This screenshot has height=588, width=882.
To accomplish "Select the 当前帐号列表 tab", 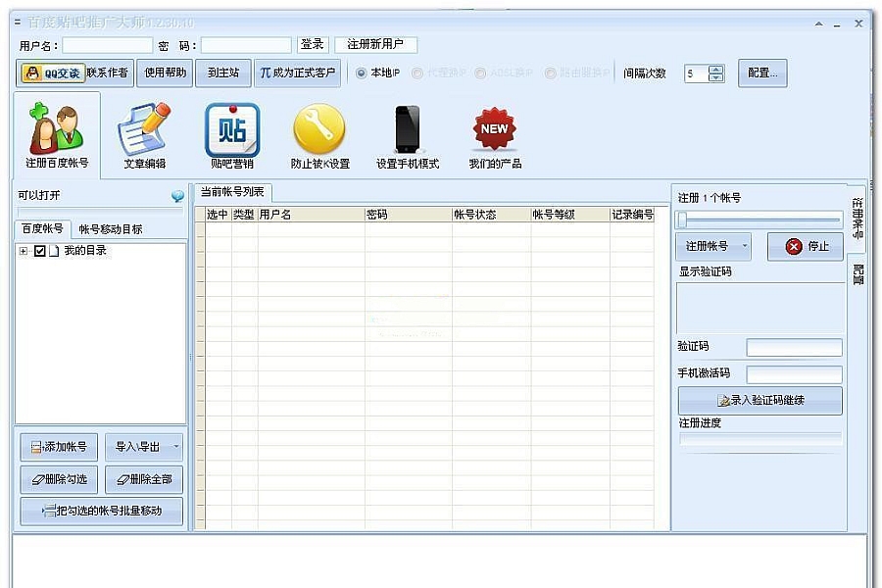I will (232, 192).
